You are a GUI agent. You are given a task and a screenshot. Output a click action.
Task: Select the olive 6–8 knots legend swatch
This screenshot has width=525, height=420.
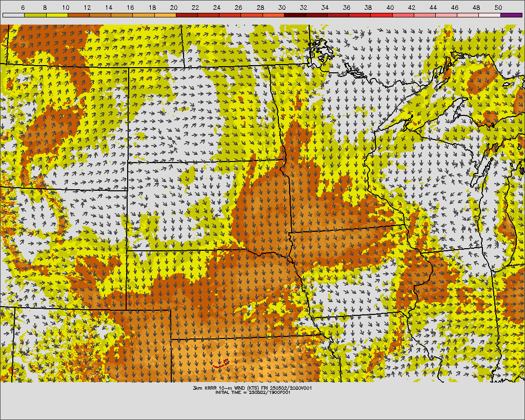(x=35, y=15)
